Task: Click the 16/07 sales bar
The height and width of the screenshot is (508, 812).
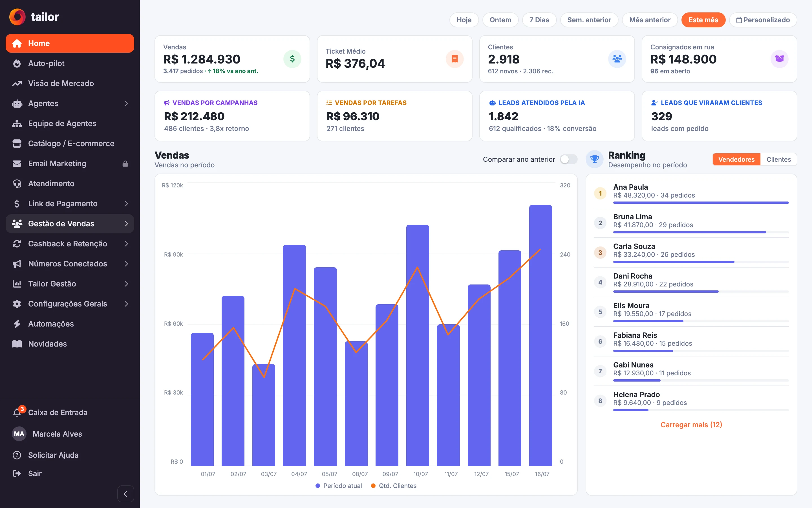Action: click(540, 335)
